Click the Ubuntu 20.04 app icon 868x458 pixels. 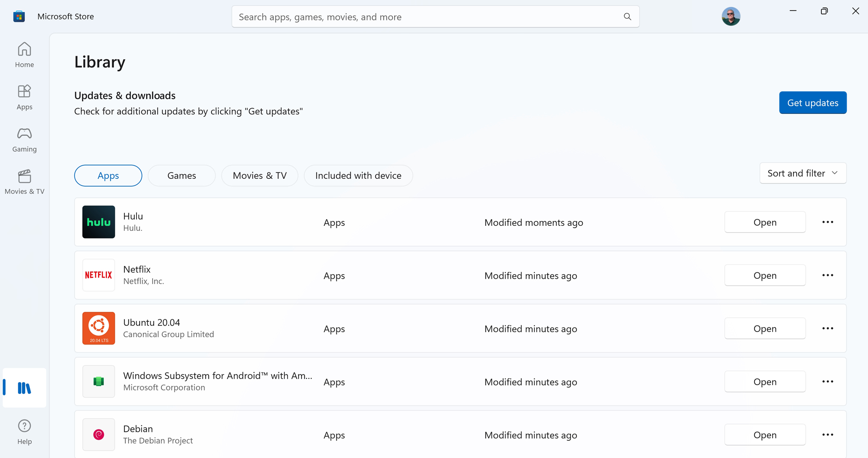[99, 329]
